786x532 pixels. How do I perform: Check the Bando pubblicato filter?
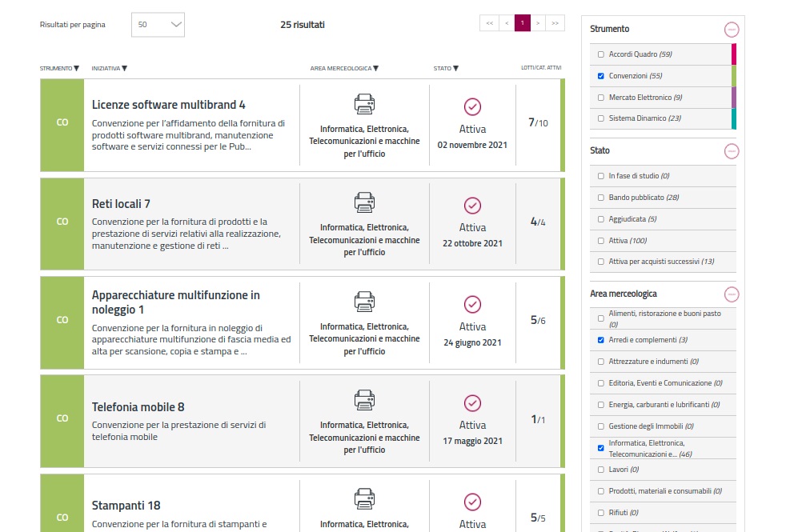click(601, 197)
